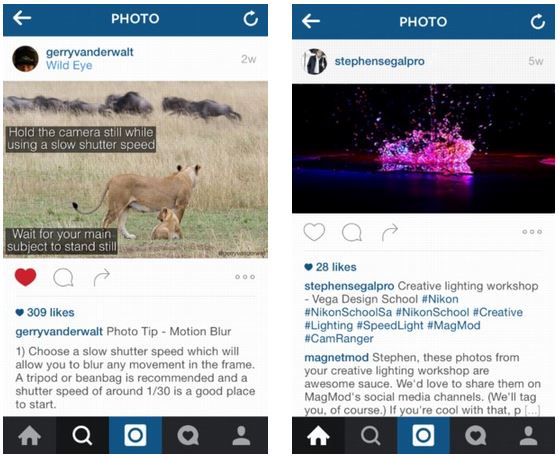The image size is (558, 460).
Task: Unlike the lioness photo with the red heart
Action: [26, 277]
